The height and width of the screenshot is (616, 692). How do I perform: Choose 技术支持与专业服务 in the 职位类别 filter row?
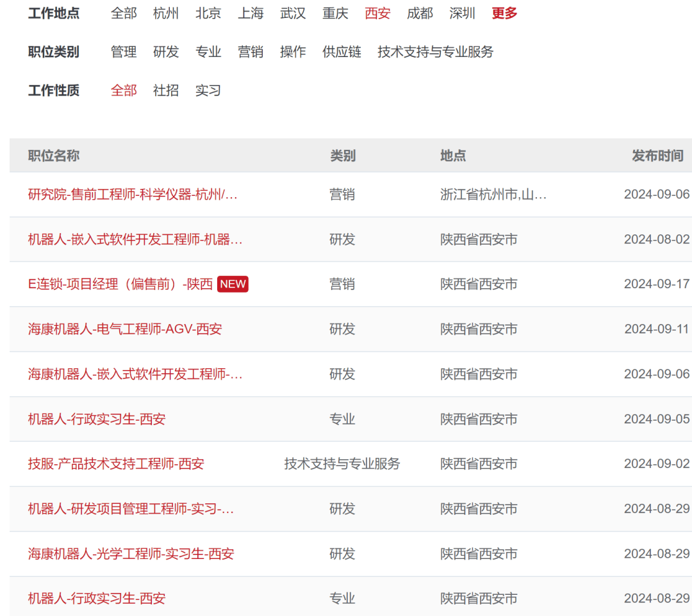click(x=436, y=52)
